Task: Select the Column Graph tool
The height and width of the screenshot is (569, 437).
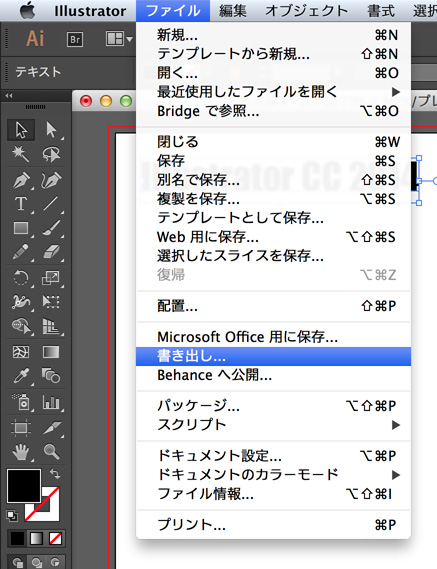Action: (x=51, y=402)
